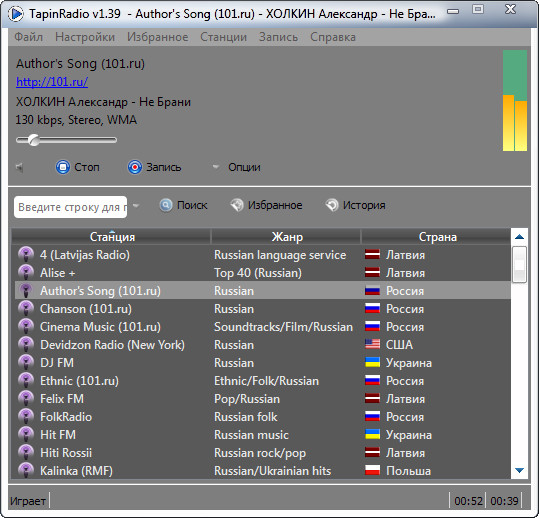Click station icon for Author's Song (101.ru)

pyautogui.click(x=26, y=290)
